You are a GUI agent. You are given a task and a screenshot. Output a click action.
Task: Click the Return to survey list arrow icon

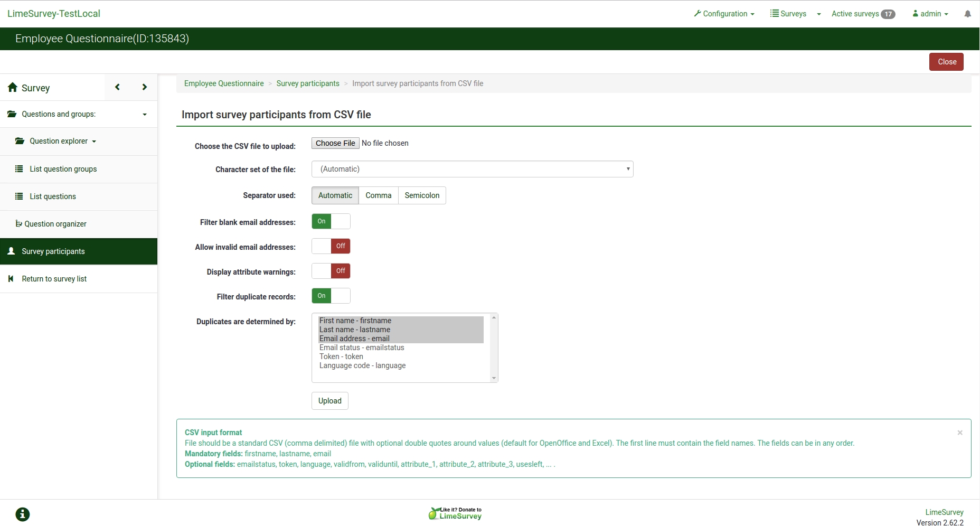[11, 279]
